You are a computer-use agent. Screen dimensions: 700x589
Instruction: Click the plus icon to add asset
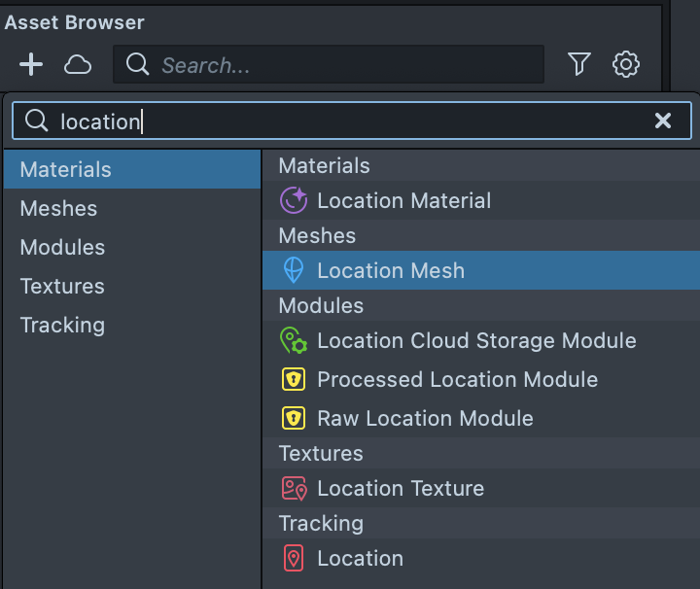(31, 65)
